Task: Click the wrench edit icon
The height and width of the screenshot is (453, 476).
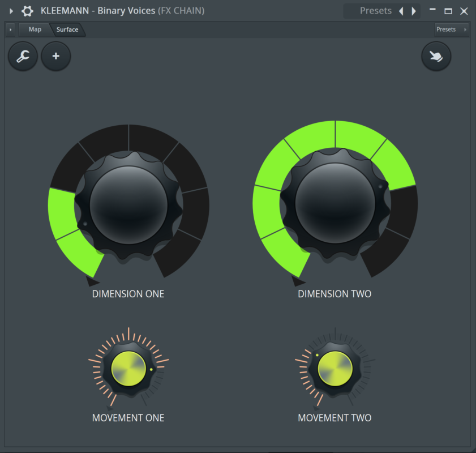Action: click(23, 56)
